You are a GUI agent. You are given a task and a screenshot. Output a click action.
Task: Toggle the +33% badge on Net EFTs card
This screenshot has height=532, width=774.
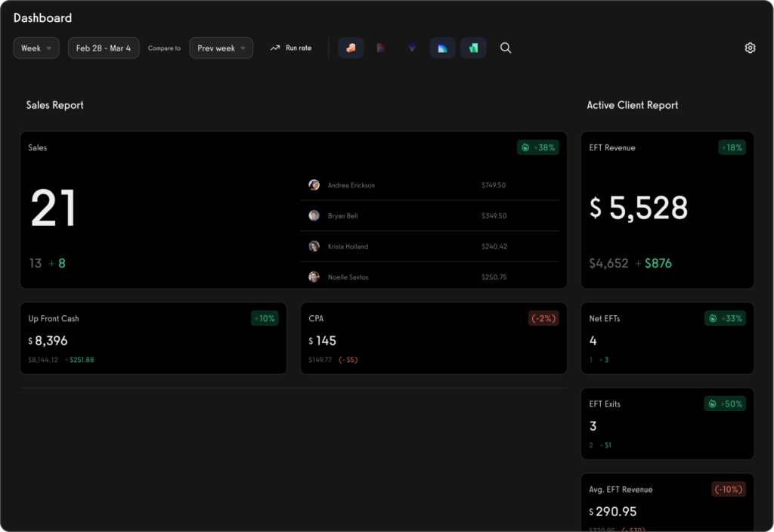725,318
